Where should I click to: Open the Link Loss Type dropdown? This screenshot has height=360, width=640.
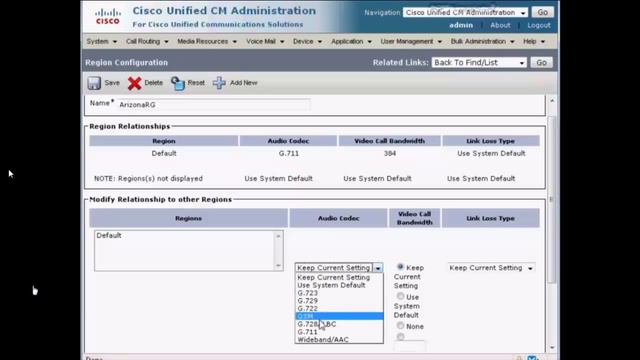491,268
